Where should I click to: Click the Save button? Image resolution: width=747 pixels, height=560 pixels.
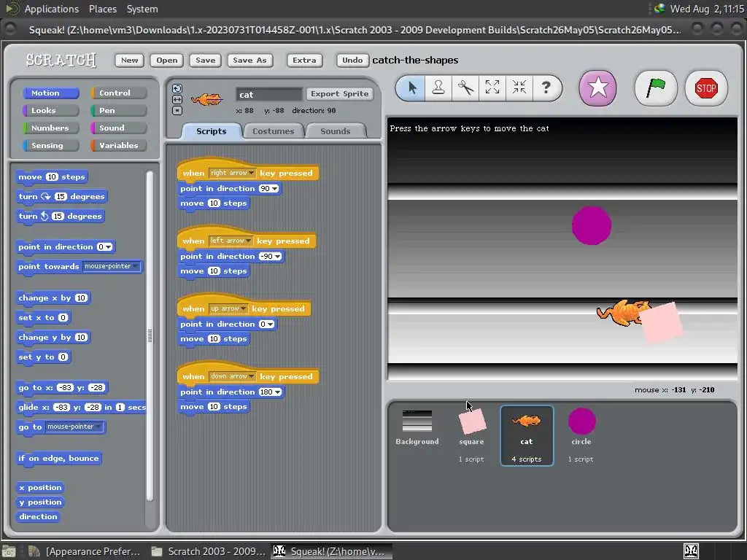tap(205, 60)
